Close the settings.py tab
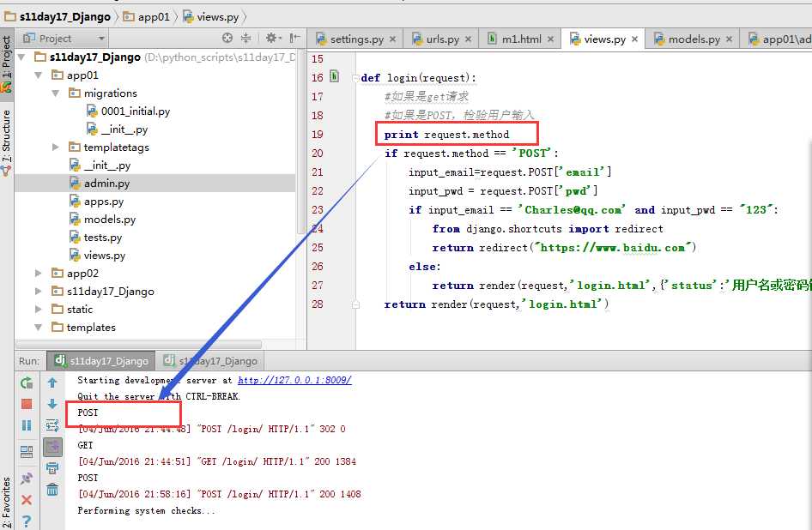Image resolution: width=812 pixels, height=530 pixels. pos(392,39)
